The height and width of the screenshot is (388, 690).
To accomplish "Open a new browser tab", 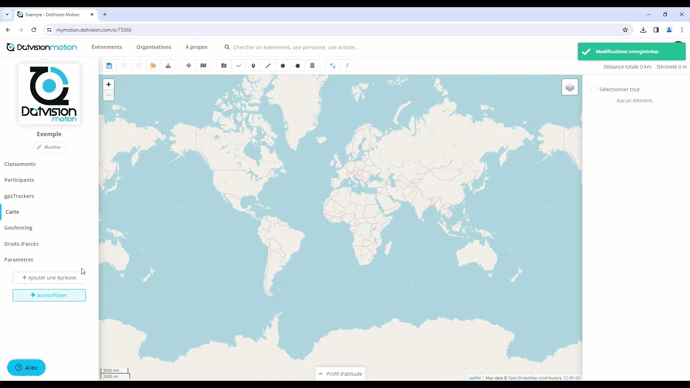I will click(x=105, y=15).
